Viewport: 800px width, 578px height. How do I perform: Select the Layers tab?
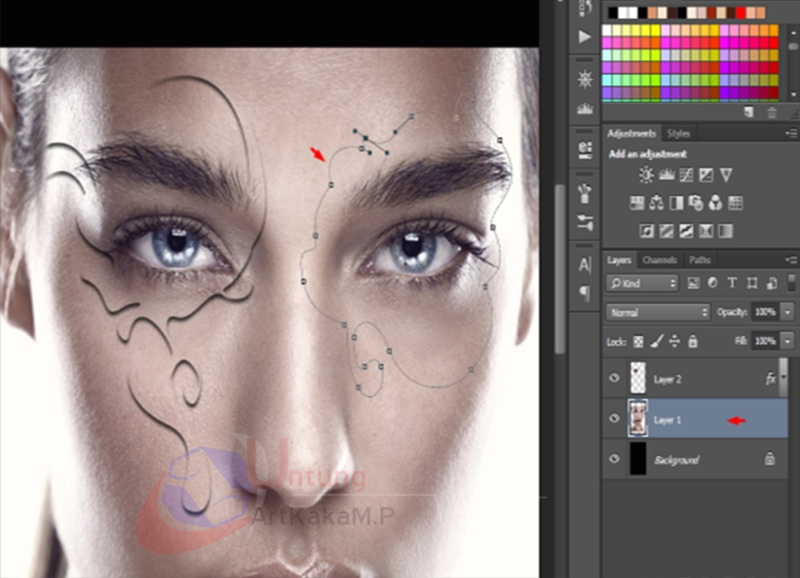(x=619, y=260)
